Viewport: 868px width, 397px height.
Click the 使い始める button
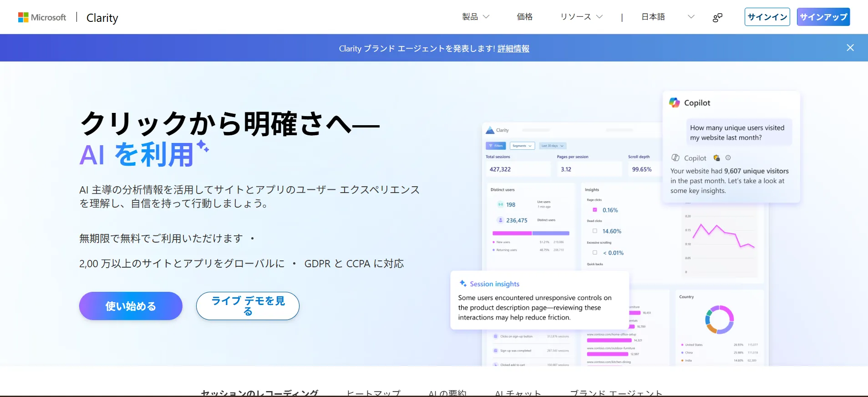coord(131,306)
